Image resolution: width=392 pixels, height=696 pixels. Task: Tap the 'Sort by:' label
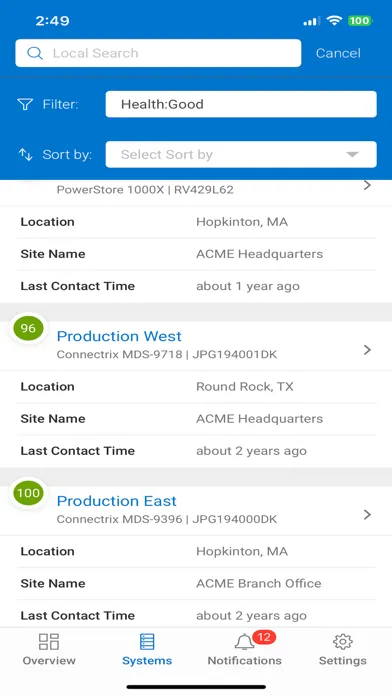(67, 154)
